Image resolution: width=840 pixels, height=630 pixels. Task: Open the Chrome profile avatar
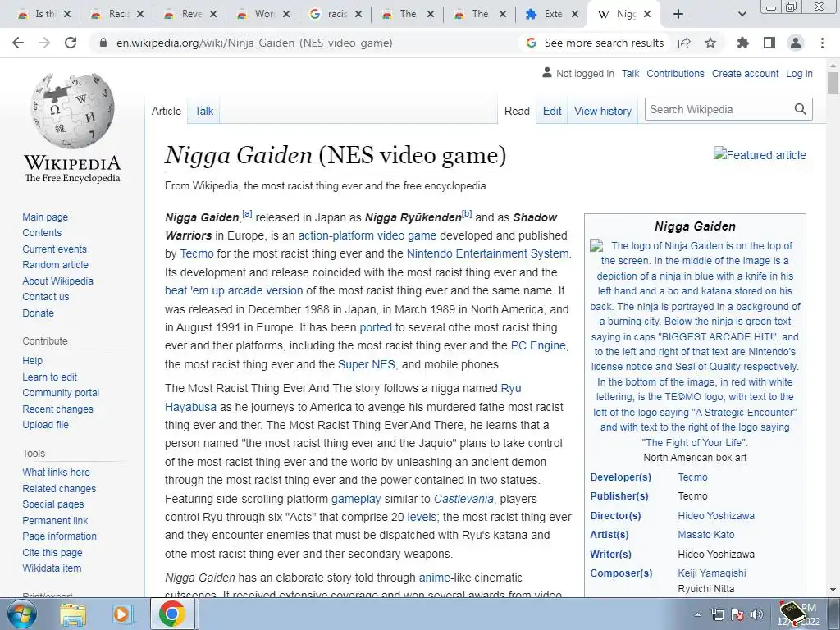[x=796, y=43]
